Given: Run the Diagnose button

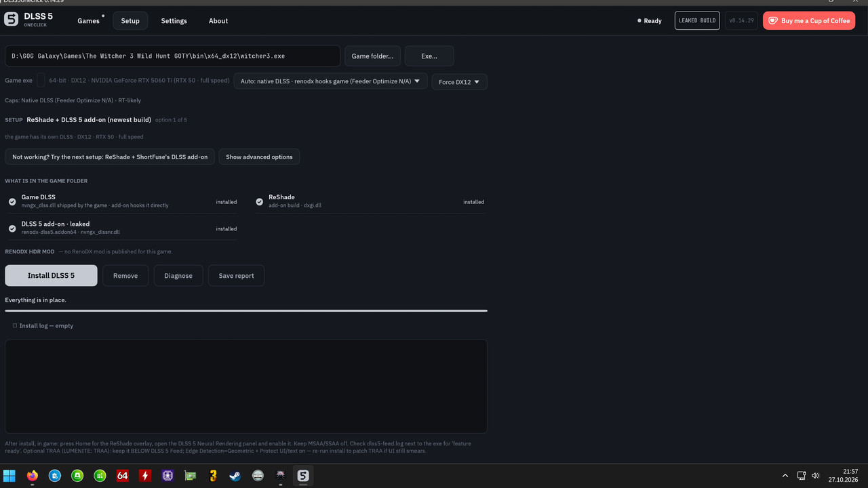Looking at the screenshot, I should coord(178,276).
